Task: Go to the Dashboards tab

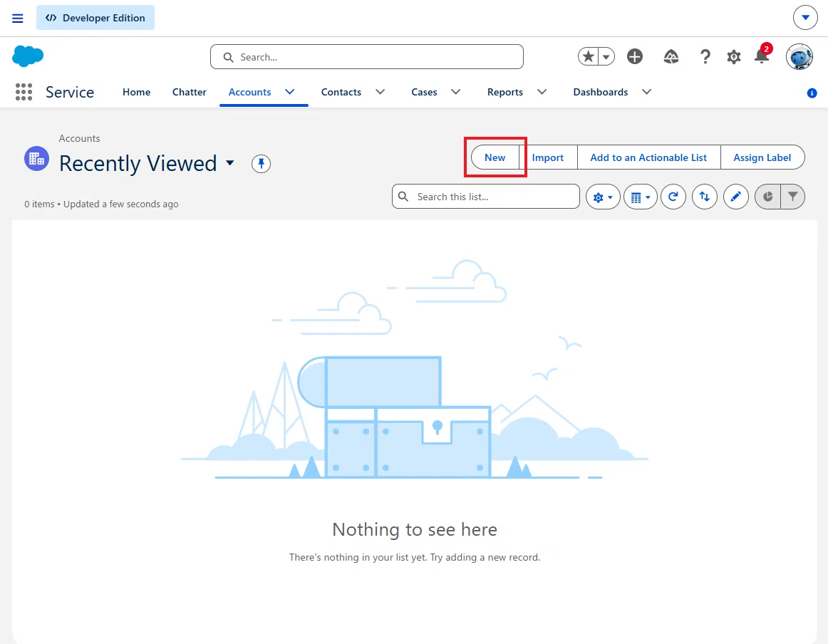Action: tap(601, 92)
